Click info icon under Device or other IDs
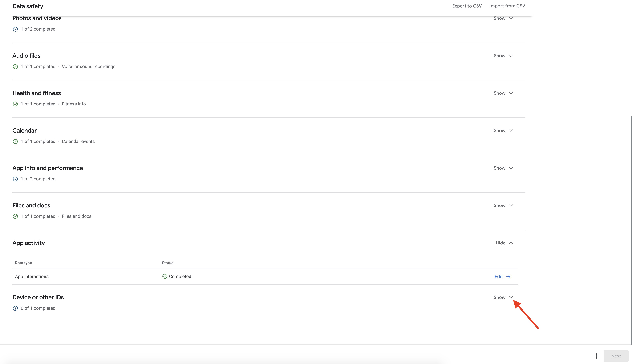Viewport: 632px width, 364px height. [15, 308]
